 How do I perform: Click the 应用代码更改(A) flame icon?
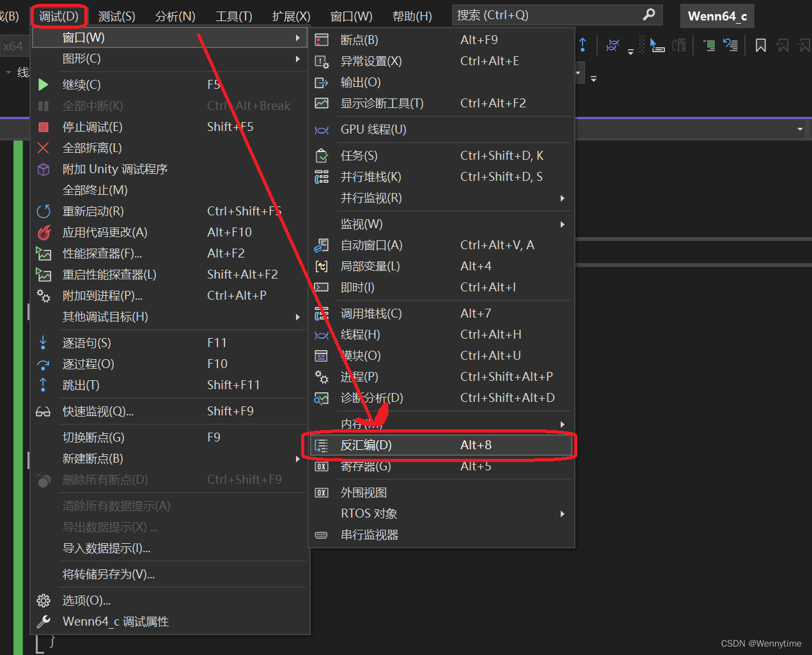[x=43, y=233]
